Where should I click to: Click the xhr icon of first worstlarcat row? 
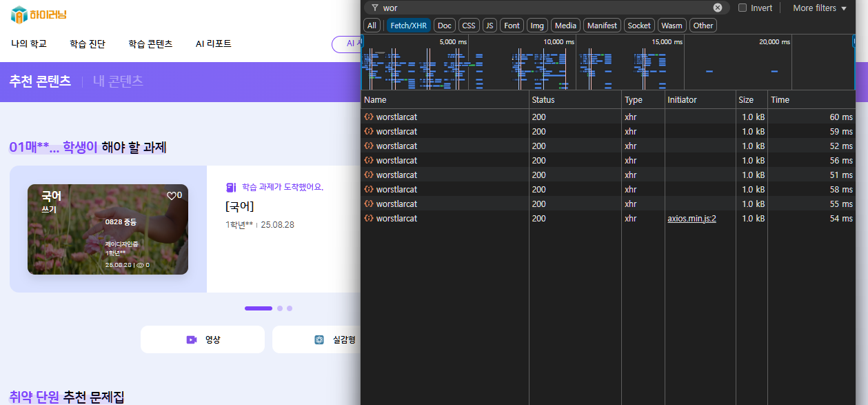coord(369,117)
